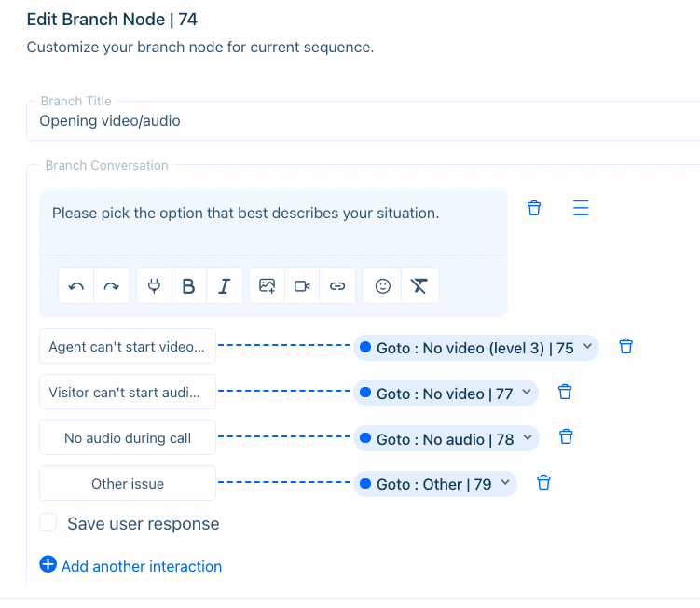Click the hamburger reorder icon beside message
The width and height of the screenshot is (700, 608).
tap(581, 208)
